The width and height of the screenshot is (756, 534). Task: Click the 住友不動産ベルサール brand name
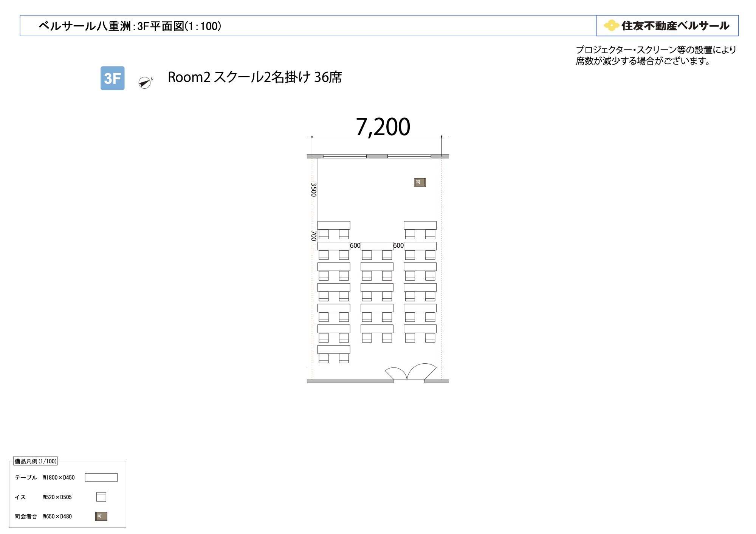(x=675, y=26)
